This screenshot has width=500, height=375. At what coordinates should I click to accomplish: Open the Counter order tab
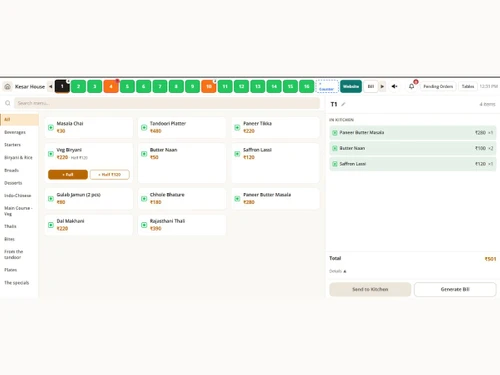pos(327,86)
